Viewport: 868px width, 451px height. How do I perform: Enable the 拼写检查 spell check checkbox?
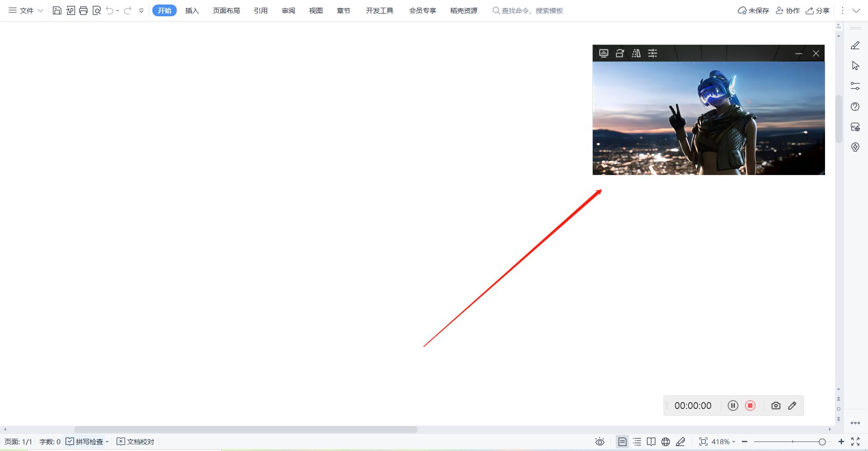[x=69, y=442]
